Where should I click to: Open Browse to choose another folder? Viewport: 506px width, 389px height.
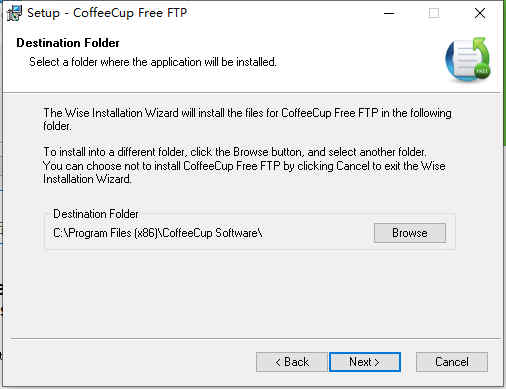(410, 233)
